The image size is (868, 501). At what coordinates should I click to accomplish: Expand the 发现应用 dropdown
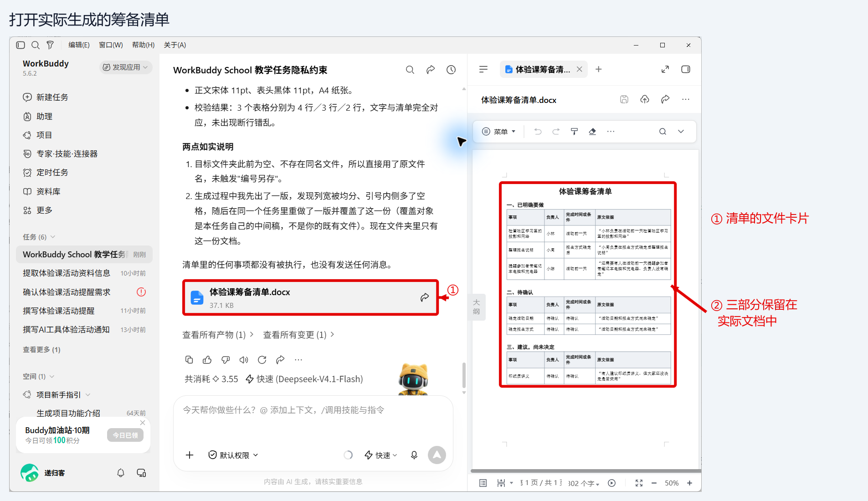click(125, 67)
